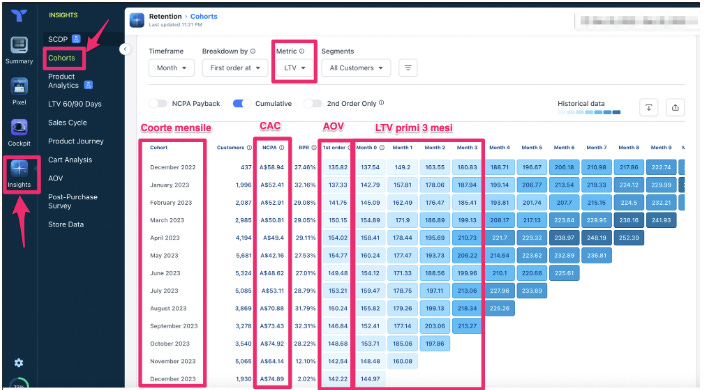
Task: Open the Timeframe Month dropdown
Action: tap(172, 68)
